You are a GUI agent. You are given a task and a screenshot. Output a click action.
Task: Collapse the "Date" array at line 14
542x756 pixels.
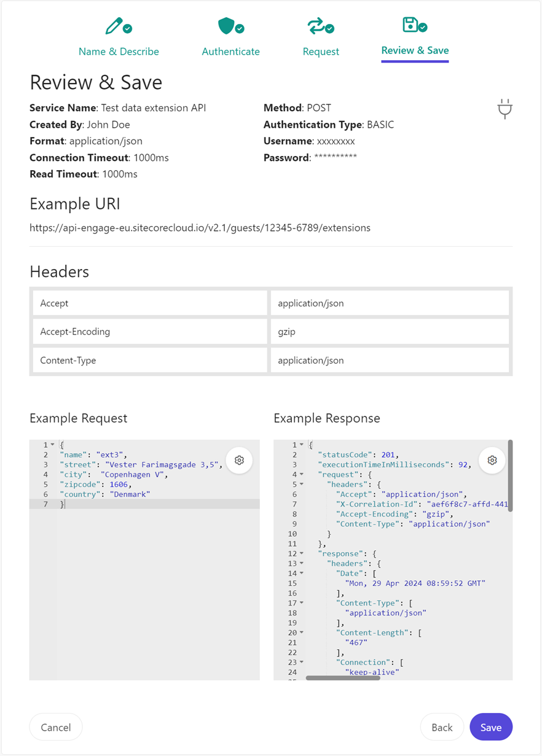(302, 574)
